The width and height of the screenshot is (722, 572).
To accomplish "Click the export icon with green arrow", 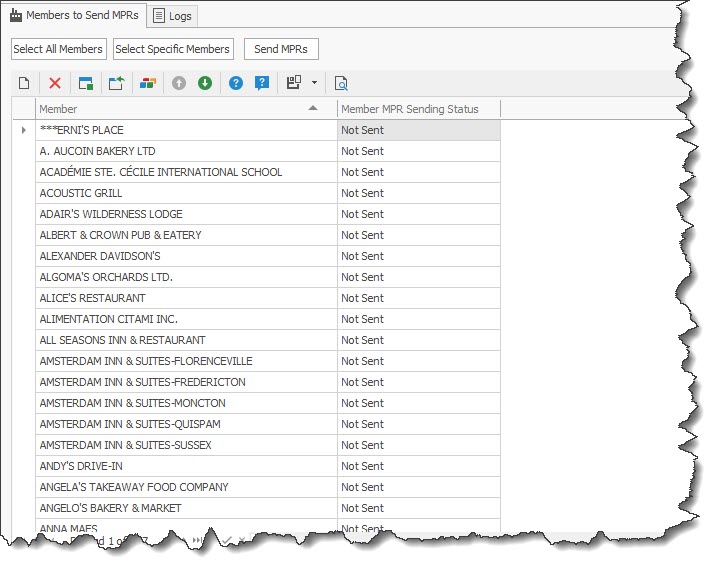I will point(116,83).
